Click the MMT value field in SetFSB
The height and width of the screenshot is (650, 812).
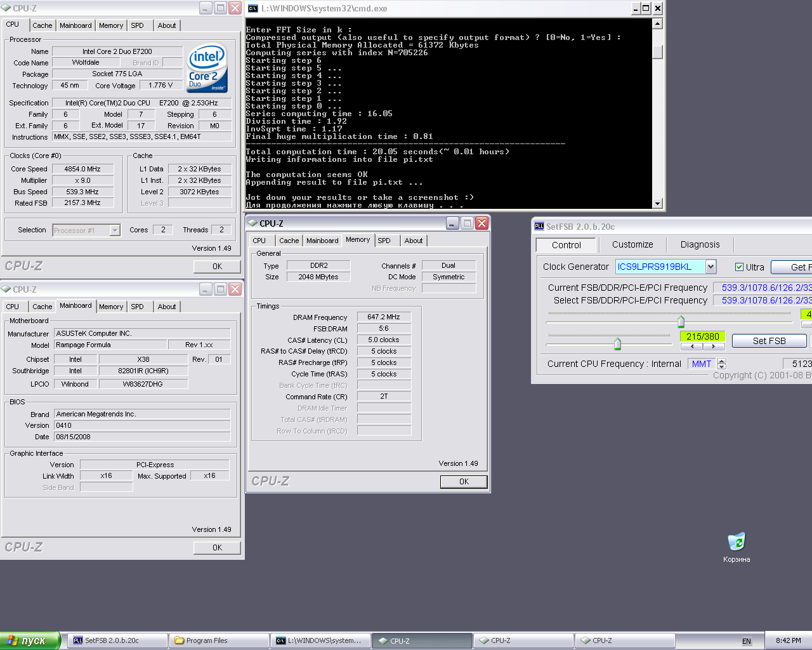[702, 364]
